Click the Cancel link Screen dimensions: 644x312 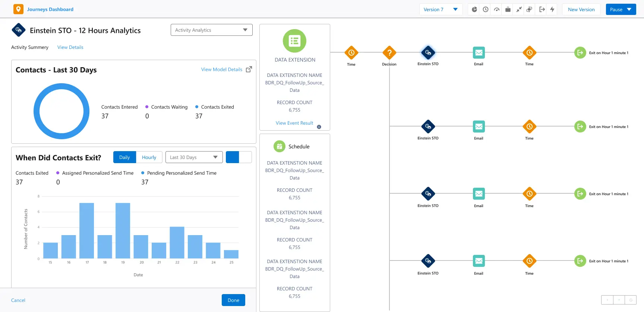pyautogui.click(x=18, y=300)
